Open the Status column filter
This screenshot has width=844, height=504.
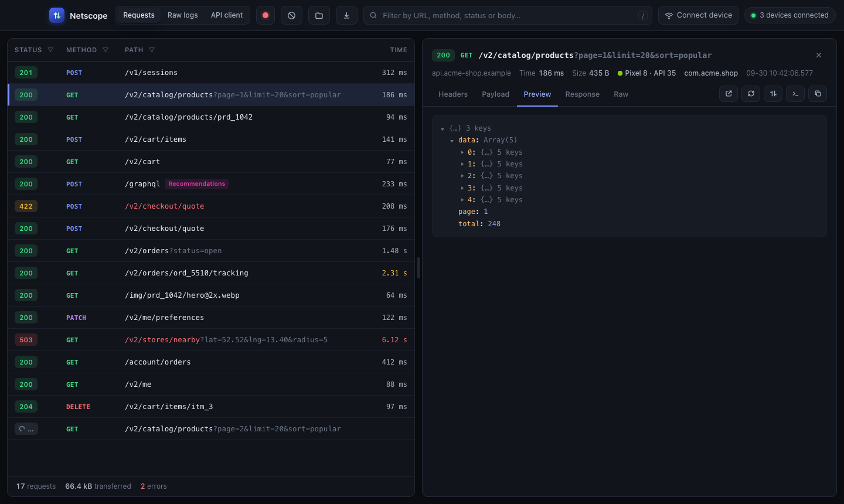pyautogui.click(x=50, y=50)
